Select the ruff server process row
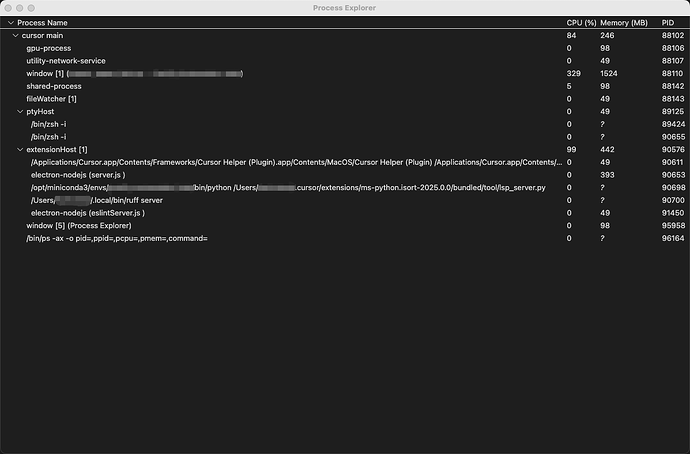The height and width of the screenshot is (454, 690). [x=345, y=200]
